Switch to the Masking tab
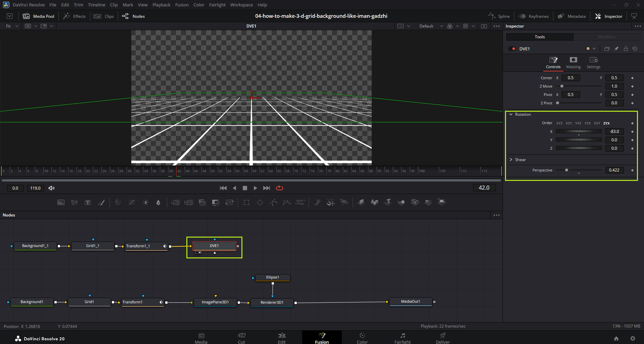 click(573, 62)
